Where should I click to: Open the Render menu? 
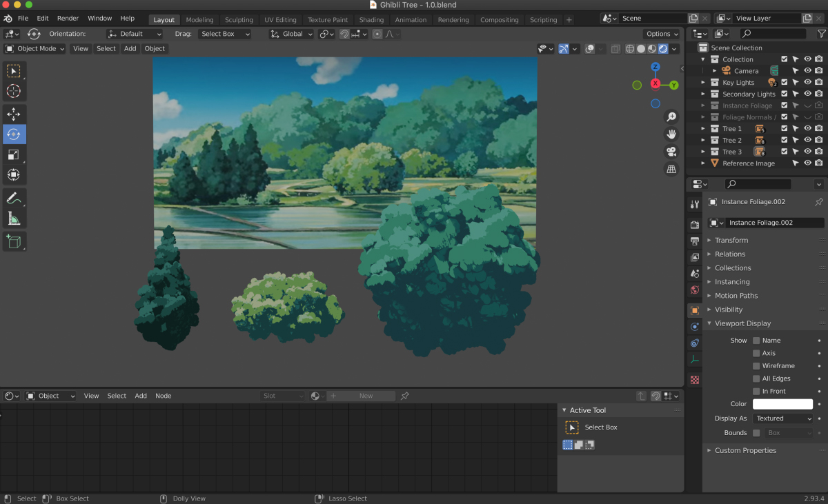(x=68, y=19)
